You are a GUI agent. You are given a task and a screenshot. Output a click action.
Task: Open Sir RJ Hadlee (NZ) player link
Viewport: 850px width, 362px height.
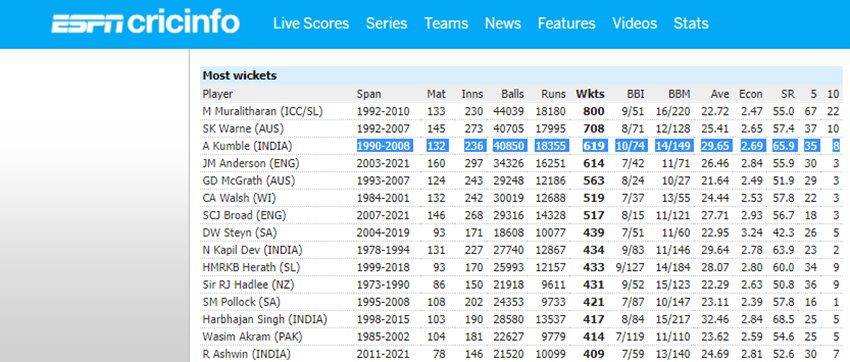point(247,285)
